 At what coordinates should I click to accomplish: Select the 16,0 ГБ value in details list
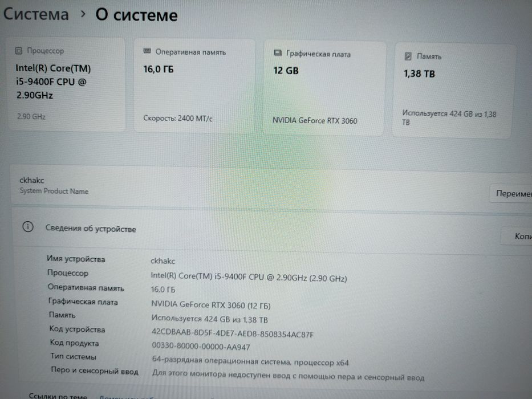163,290
